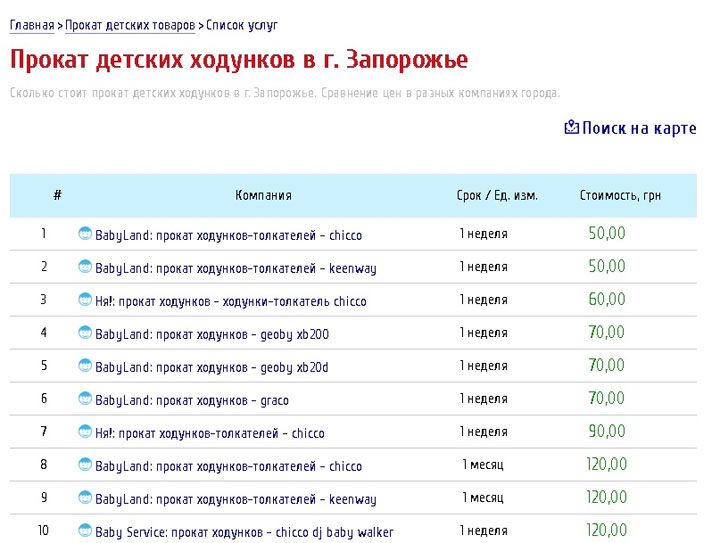Click the Список услуг breadcrumb item

click(242, 24)
